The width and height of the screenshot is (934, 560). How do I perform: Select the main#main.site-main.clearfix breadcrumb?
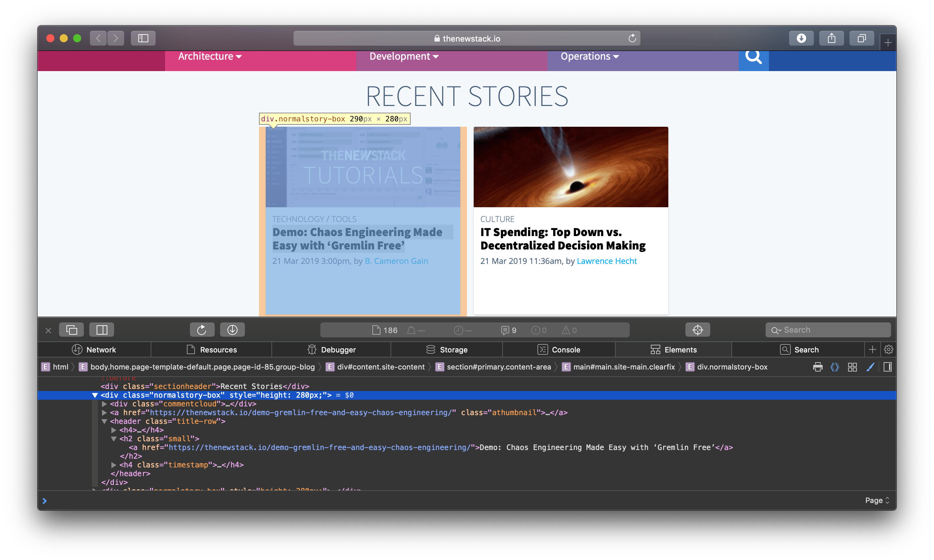[618, 367]
